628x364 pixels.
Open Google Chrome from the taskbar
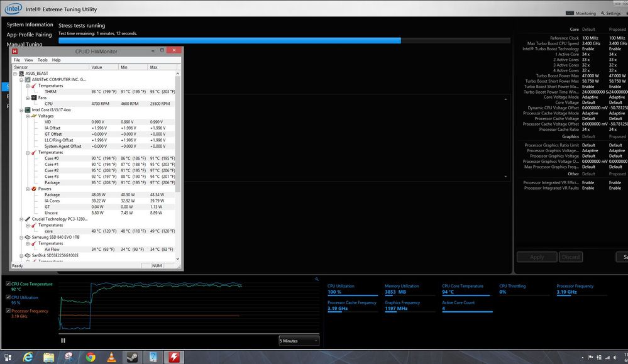coord(91,357)
